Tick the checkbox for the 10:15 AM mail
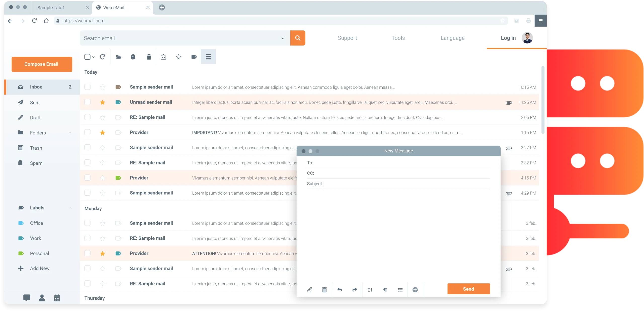This screenshot has width=644, height=311. (x=87, y=87)
